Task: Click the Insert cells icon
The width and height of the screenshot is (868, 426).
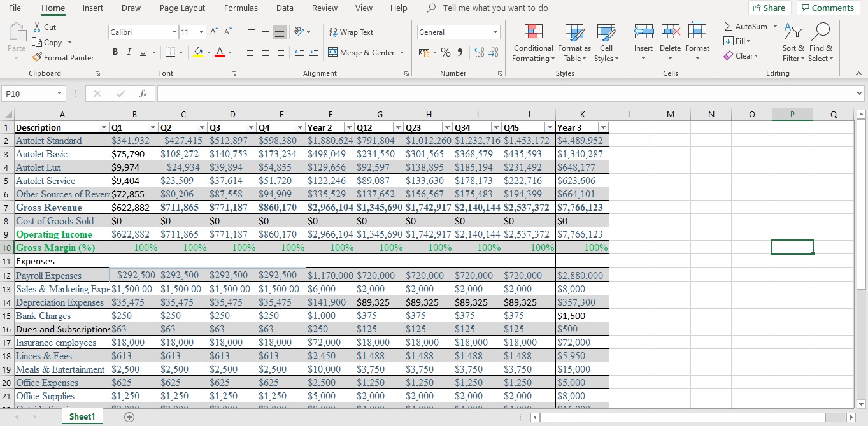Action: (644, 32)
